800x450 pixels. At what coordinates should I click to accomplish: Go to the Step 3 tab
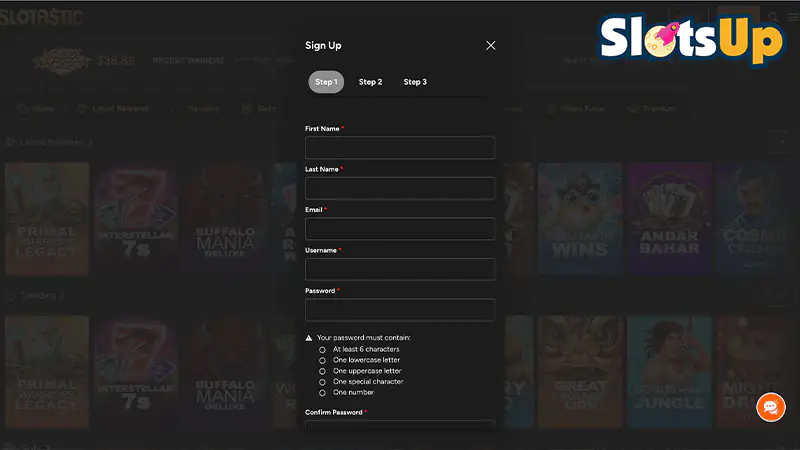point(415,82)
